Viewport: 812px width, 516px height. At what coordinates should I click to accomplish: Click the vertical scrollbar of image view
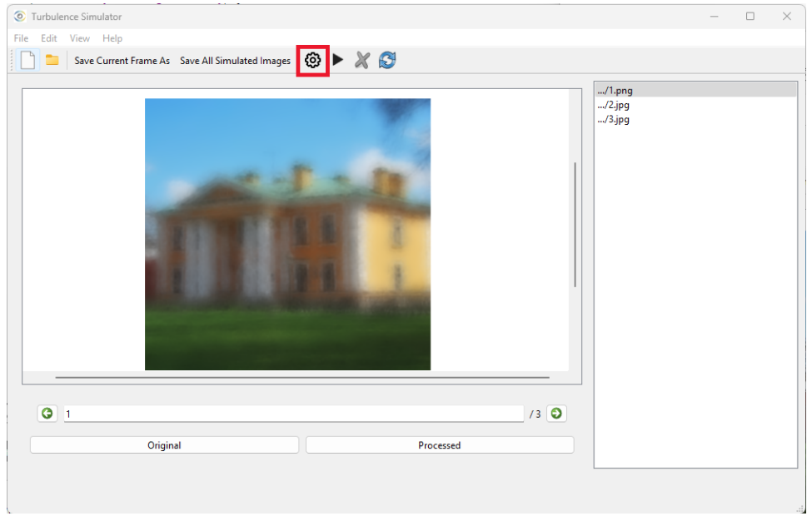pyautogui.click(x=575, y=225)
